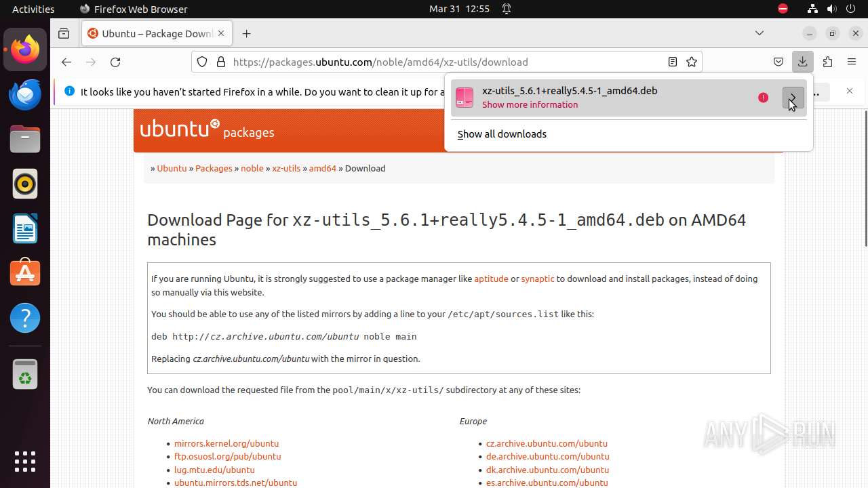
Task: Follow the aptitude package manager link
Action: click(491, 279)
